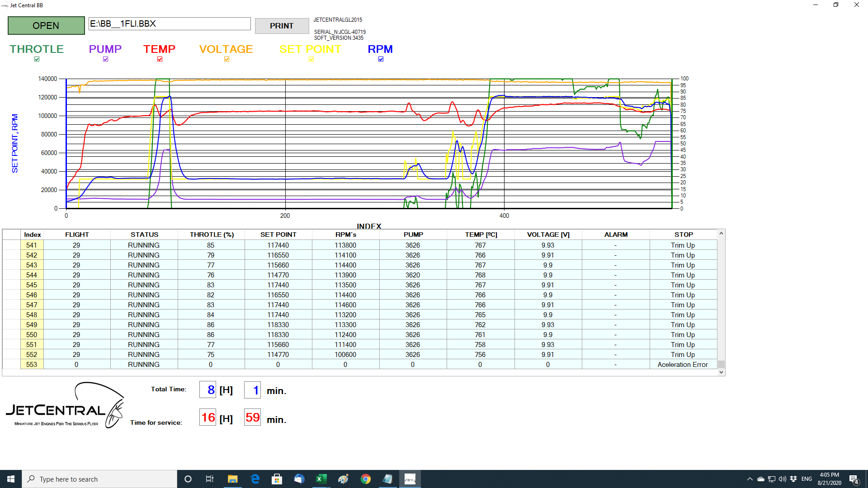This screenshot has height=488, width=868.
Task: Uncheck the THROTLE series checkbox
Action: (x=37, y=59)
